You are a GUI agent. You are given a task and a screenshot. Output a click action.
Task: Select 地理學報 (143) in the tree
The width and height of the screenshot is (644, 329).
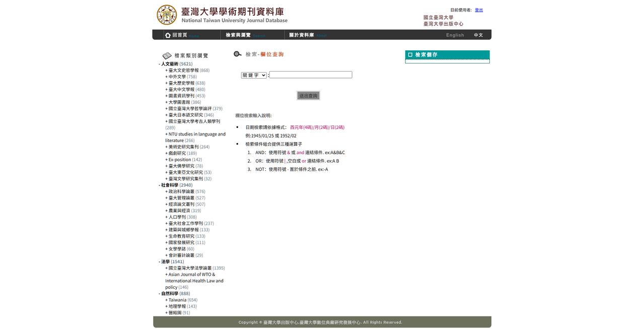(181, 306)
